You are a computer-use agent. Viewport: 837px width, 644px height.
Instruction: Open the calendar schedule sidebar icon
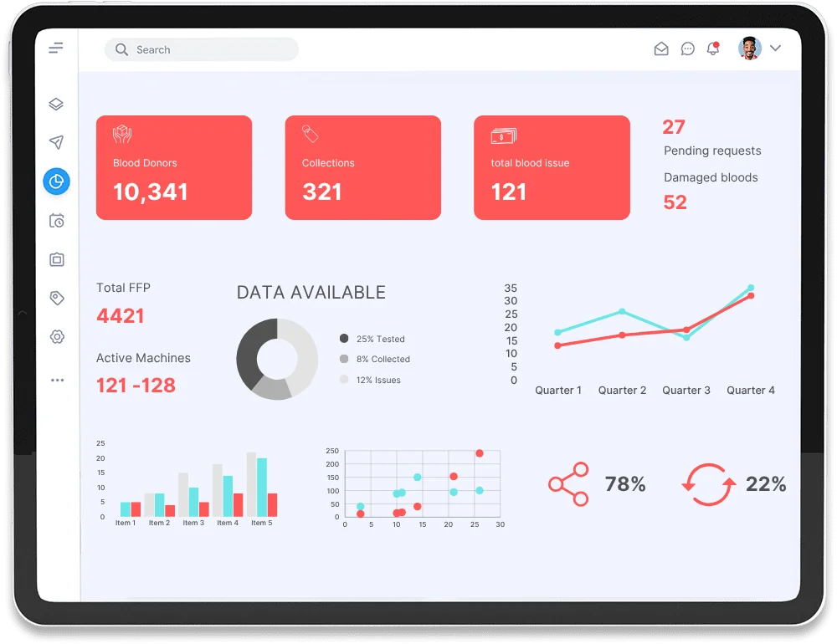click(x=56, y=221)
